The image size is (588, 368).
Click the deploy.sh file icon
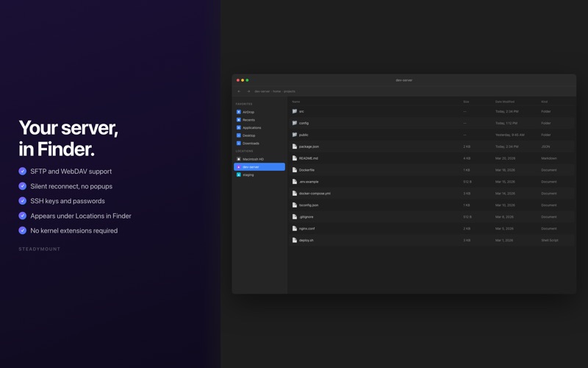pos(295,241)
